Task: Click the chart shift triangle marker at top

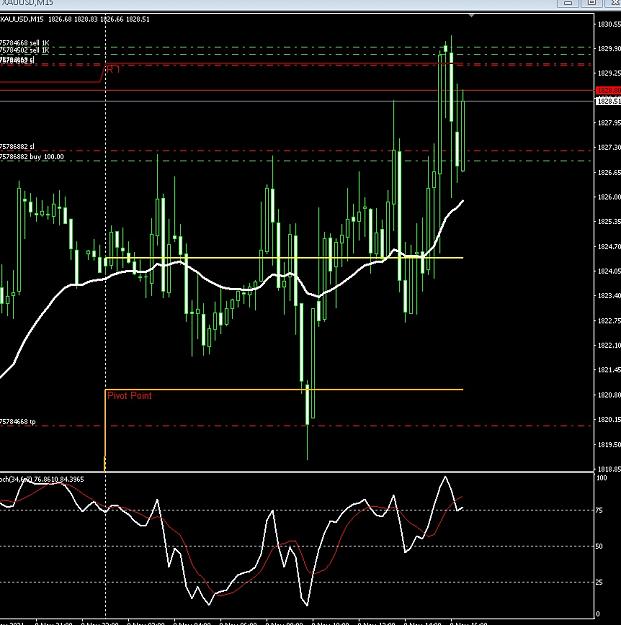Action: click(x=472, y=16)
